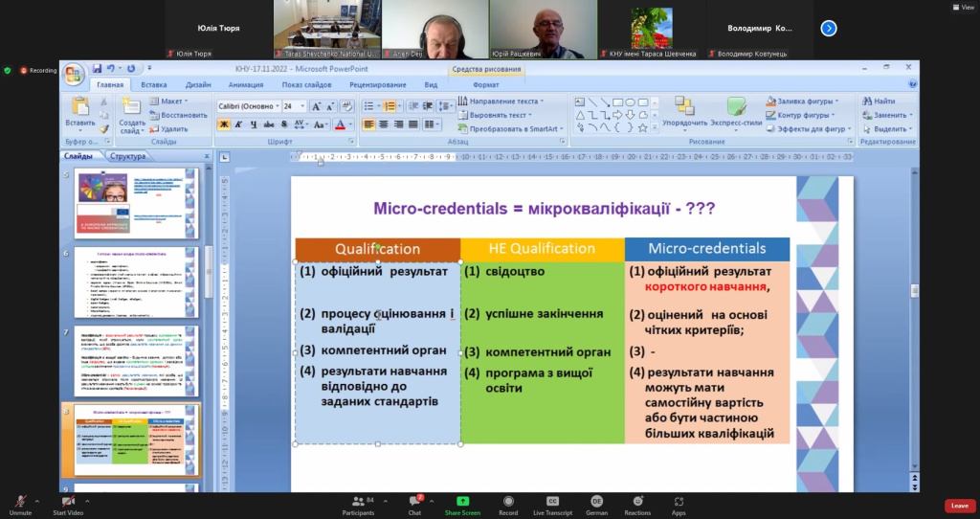Screen dimensions: 980x519
Task: Click the cut scissors icon
Action: tap(103, 102)
